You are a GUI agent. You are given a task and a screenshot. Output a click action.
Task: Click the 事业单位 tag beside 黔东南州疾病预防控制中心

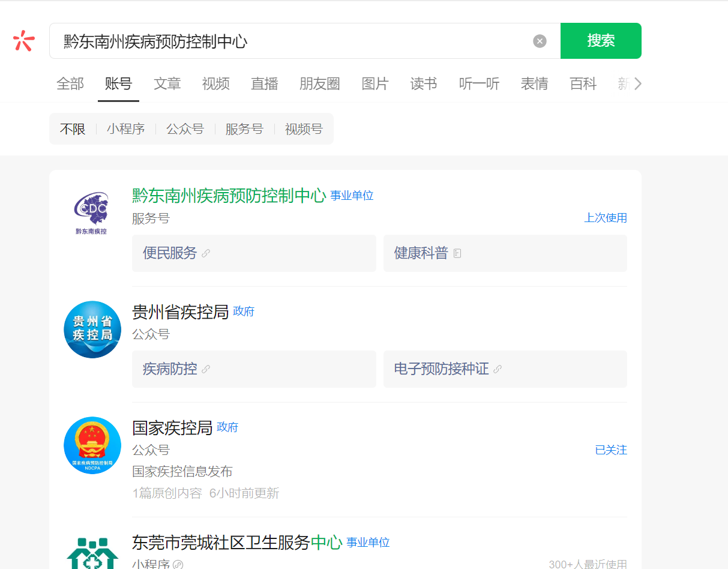[x=352, y=196]
